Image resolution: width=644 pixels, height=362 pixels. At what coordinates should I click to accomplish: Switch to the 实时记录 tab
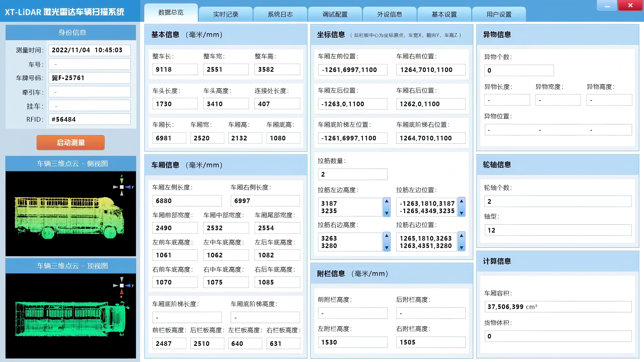(226, 14)
